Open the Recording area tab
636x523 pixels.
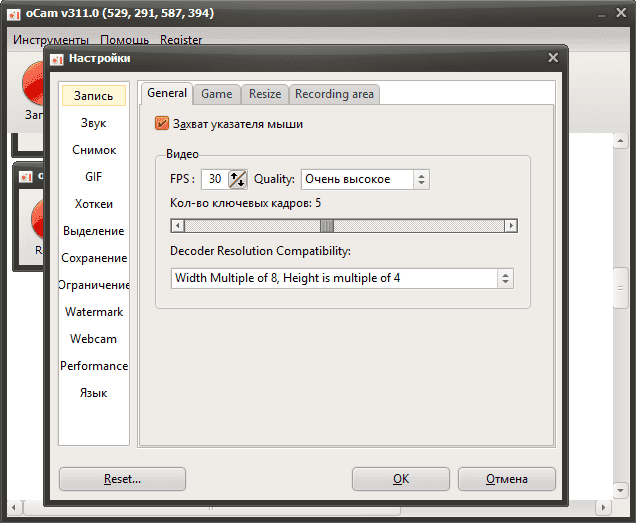334,94
